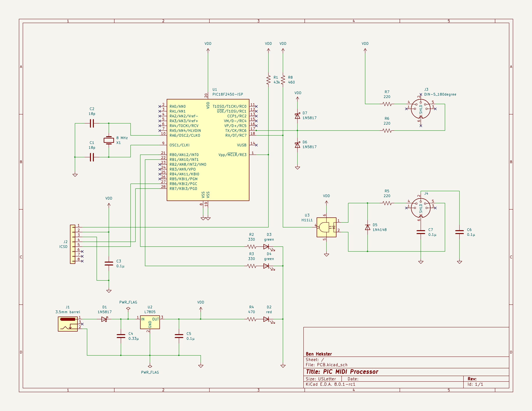The height and width of the screenshot is (411, 532).
Task: Click the D5 1N4148 diode symbol
Action: 368,227
